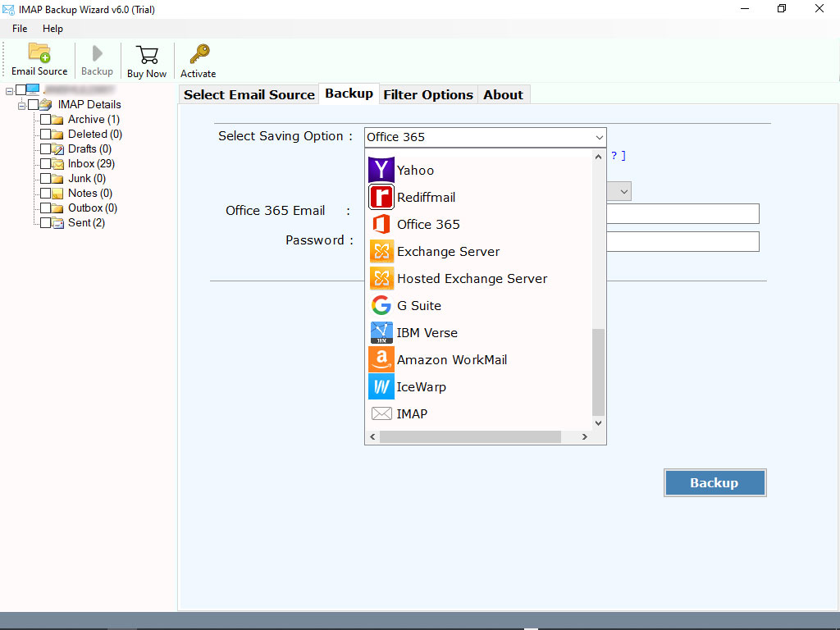Pick the Hosted Exchange Server icon
Image resolution: width=840 pixels, height=630 pixels.
tap(381, 278)
